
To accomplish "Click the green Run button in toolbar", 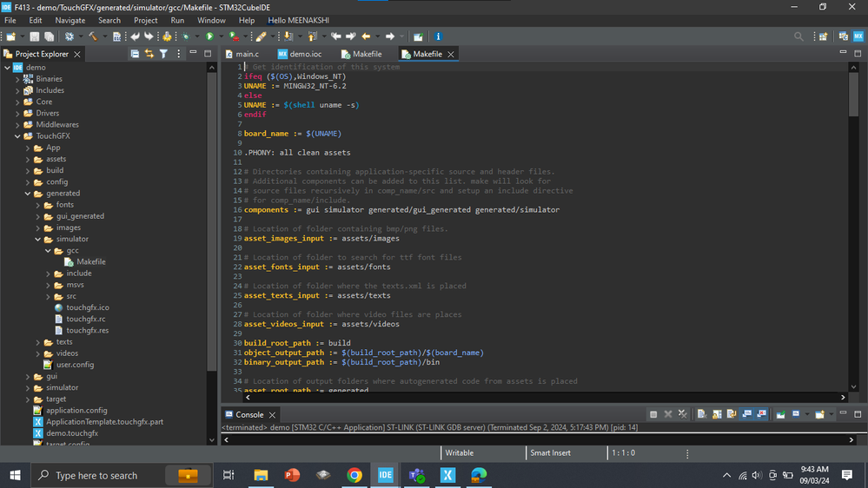I will (209, 36).
